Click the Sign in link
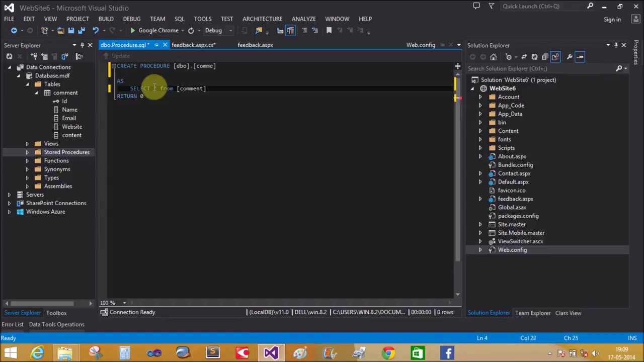This screenshot has height=362, width=644. point(612,20)
